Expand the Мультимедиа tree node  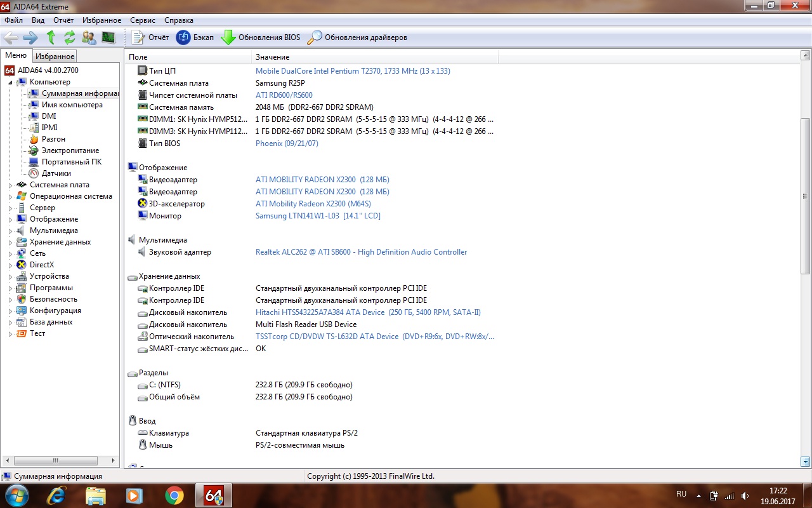pos(11,231)
